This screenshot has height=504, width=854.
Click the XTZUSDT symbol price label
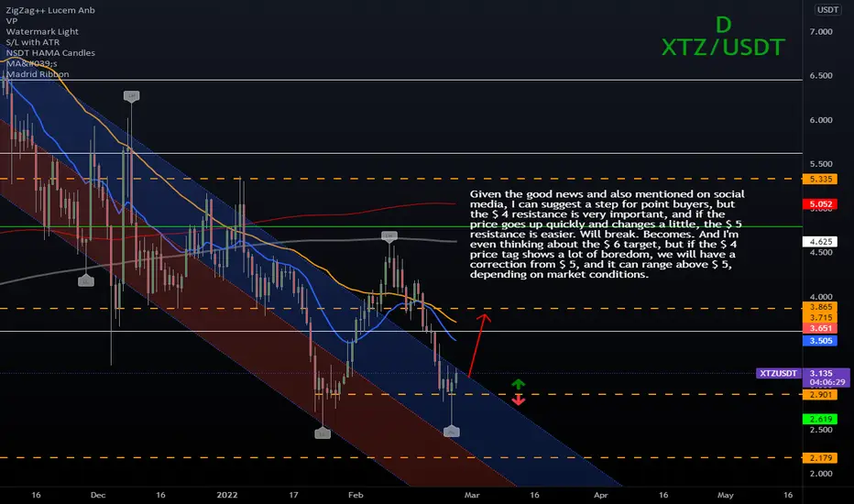[x=778, y=373]
